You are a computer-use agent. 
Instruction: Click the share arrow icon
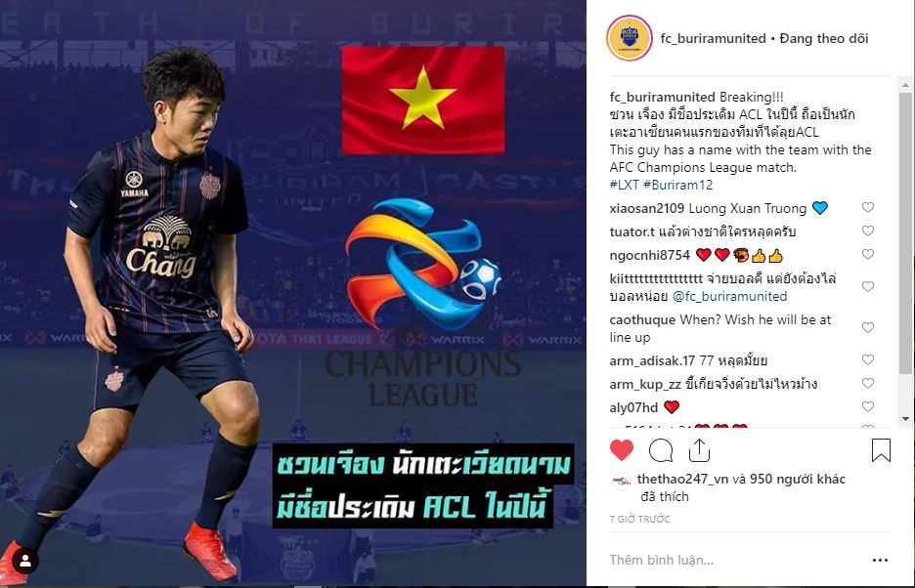click(699, 449)
